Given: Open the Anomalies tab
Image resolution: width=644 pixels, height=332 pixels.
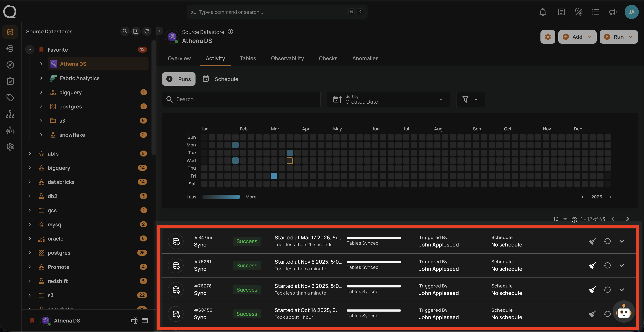Looking at the screenshot, I should [x=365, y=59].
